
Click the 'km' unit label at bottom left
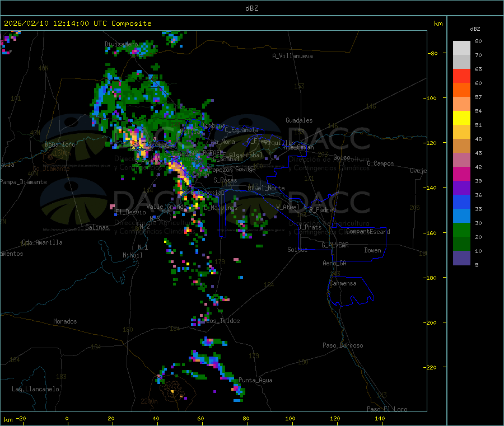[x=8, y=420]
